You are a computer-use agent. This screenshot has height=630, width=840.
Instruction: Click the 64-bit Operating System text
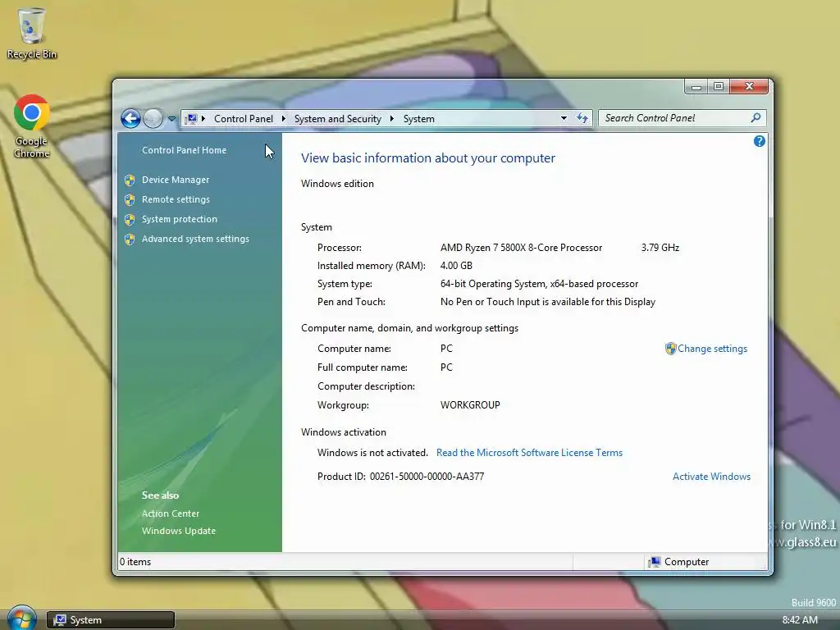coord(540,284)
